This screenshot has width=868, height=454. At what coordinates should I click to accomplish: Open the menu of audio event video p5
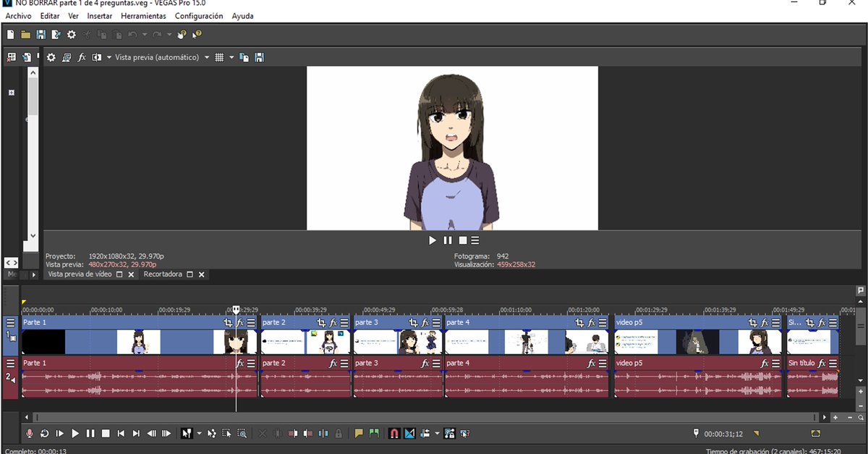coord(775,363)
